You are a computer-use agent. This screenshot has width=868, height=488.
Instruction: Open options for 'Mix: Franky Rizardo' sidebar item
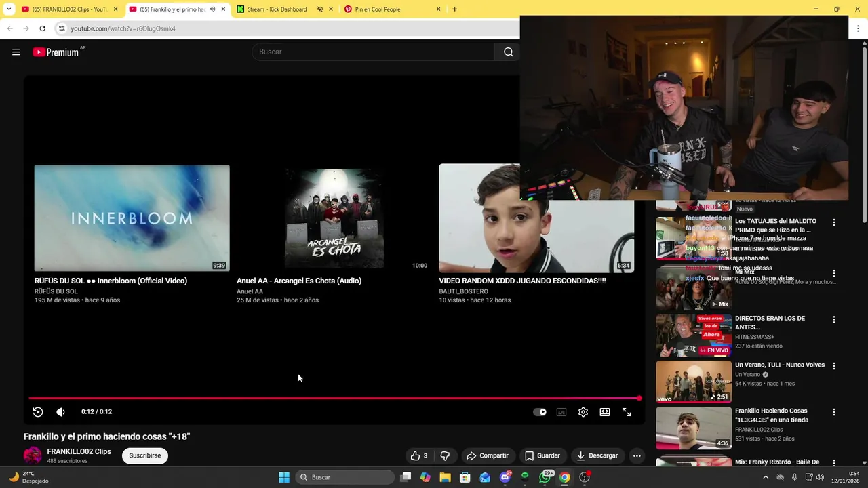[834, 463]
